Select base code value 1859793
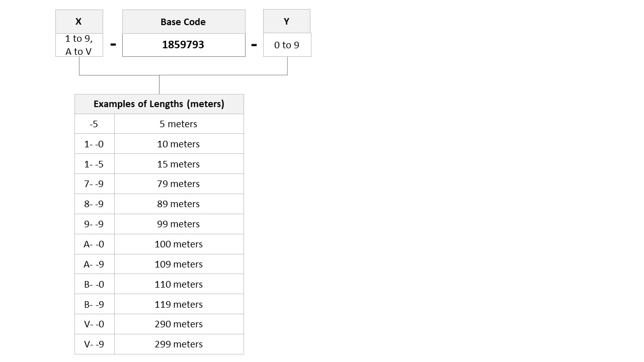The height and width of the screenshot is (362, 644). pos(184,45)
